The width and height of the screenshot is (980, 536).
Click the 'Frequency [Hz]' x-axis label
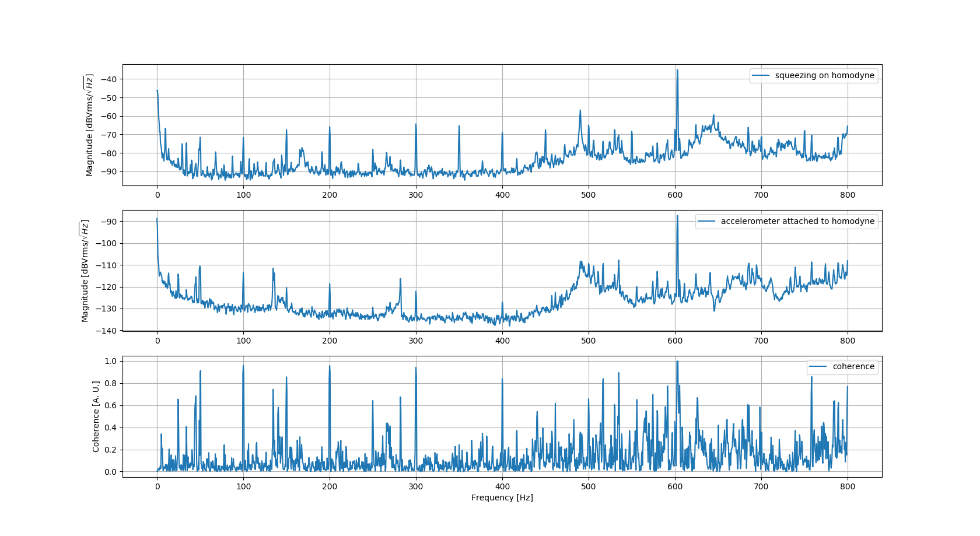502,498
